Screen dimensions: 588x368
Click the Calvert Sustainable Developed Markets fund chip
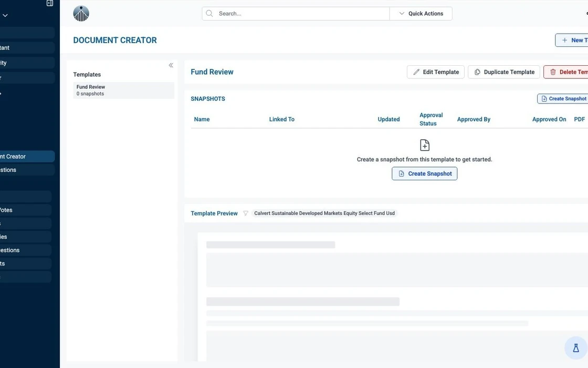pos(324,213)
